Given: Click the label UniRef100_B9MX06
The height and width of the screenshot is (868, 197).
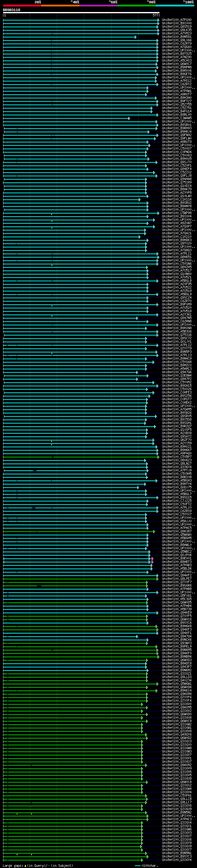Looking at the screenshot, I should point(177,71).
